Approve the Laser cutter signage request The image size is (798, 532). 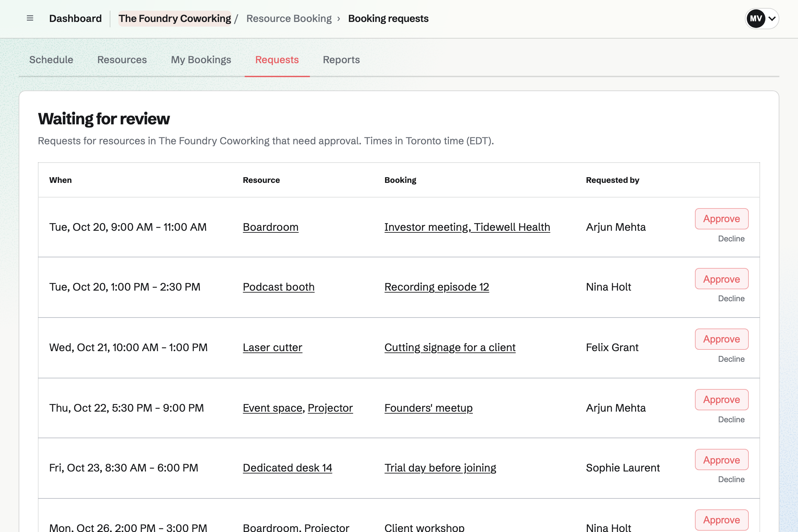[x=722, y=339]
